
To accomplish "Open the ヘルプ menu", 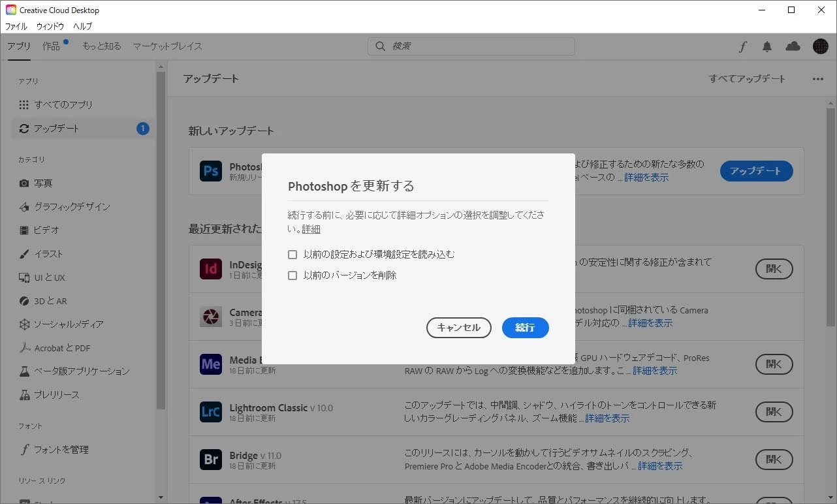I will pos(82,26).
